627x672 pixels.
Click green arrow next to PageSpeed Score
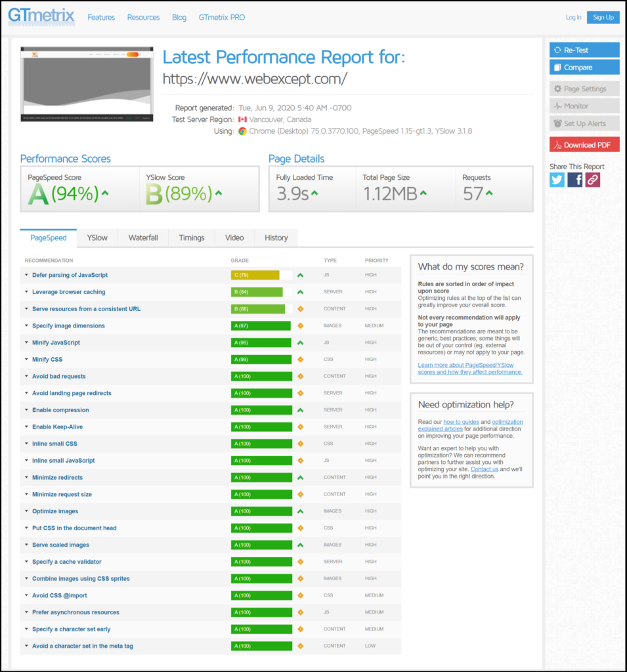pos(105,194)
